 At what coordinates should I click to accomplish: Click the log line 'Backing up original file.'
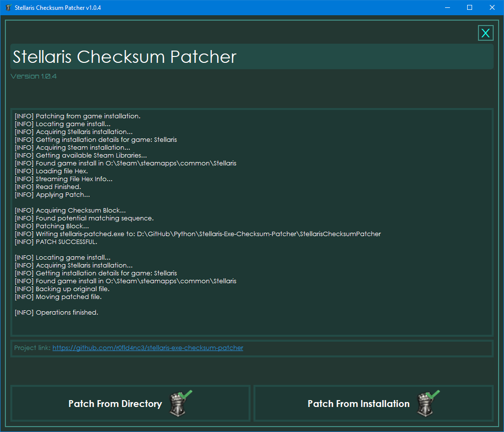(62, 289)
